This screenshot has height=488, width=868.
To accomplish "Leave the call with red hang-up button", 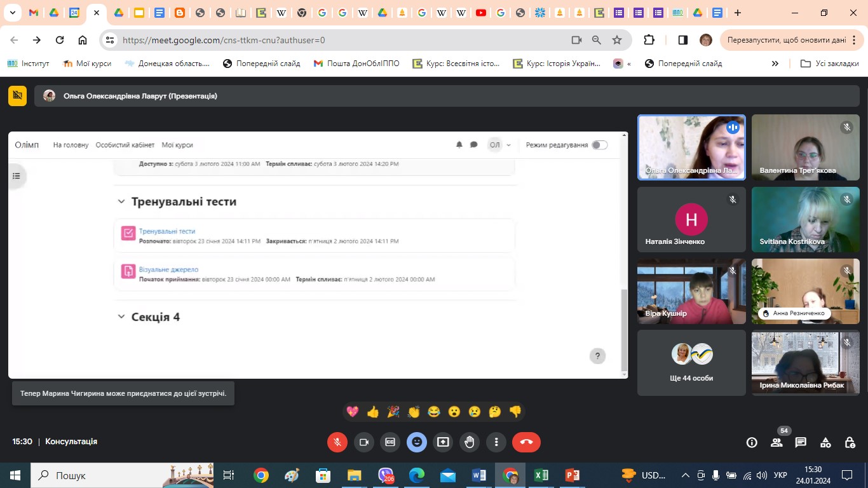I will point(526,442).
